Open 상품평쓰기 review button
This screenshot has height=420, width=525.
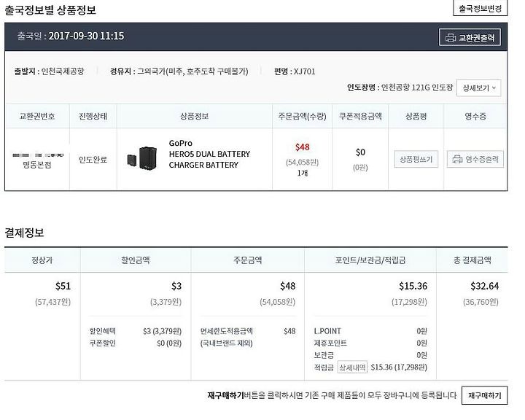(x=416, y=159)
